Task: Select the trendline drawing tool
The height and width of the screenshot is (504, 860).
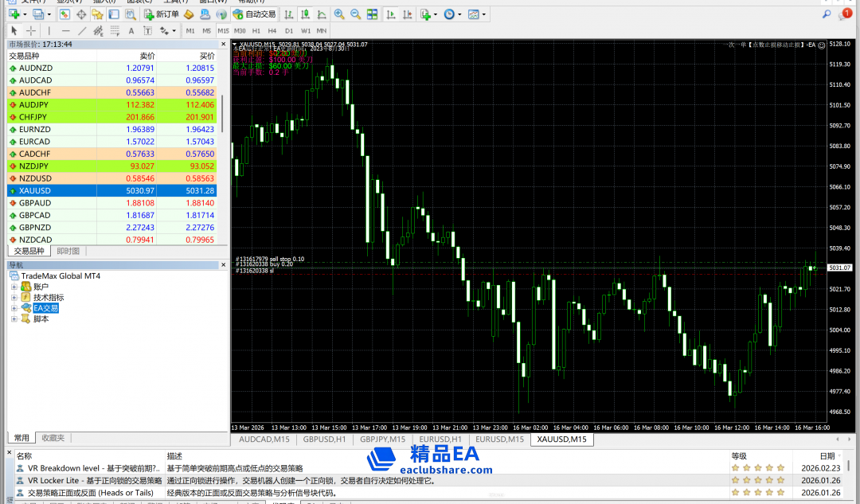Action: pyautogui.click(x=81, y=31)
